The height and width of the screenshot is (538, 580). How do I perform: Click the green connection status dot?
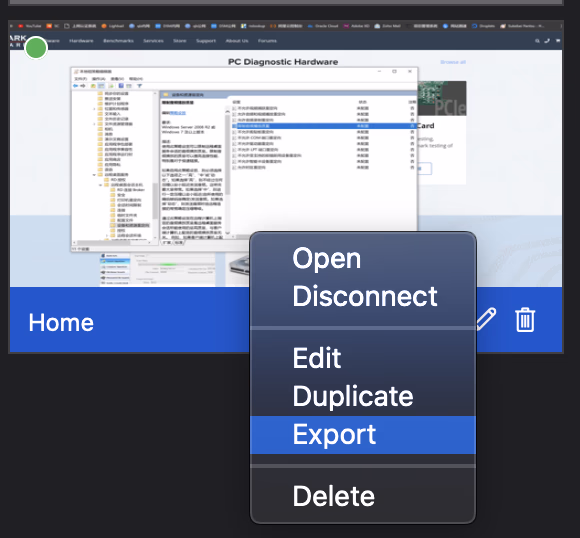tap(36, 48)
